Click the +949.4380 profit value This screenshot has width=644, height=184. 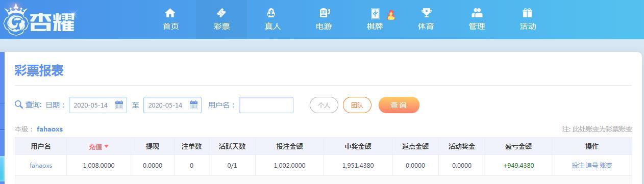point(518,166)
